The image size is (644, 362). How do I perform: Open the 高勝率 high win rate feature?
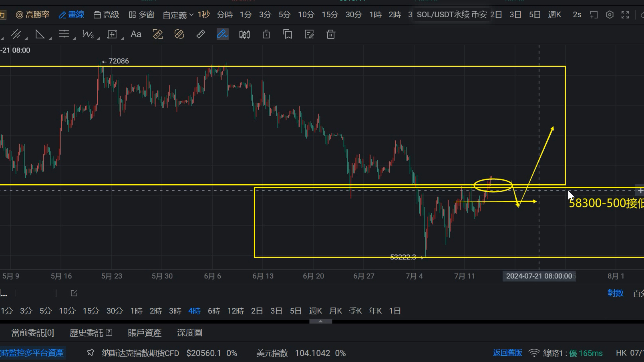[x=33, y=15]
